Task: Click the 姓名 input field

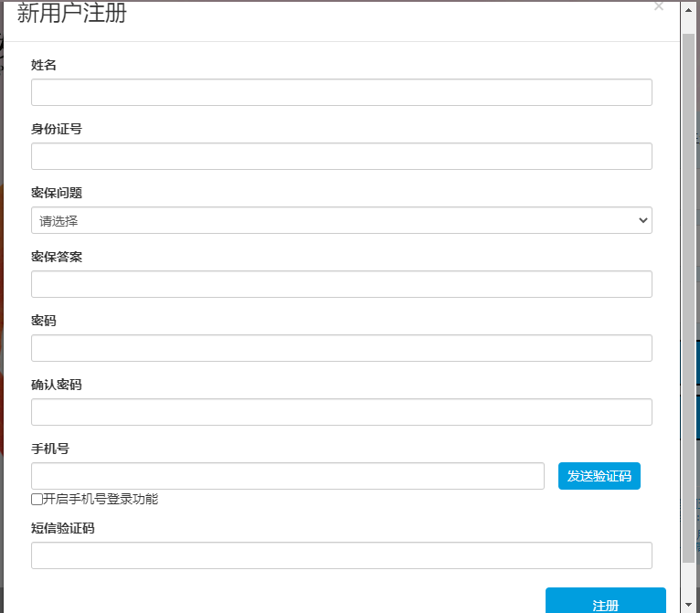Action: [341, 92]
